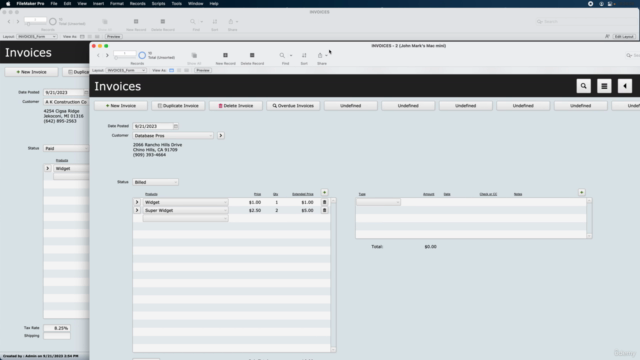Viewport: 640px width, 360px height.
Task: Go to Super Widget product record arrow
Action: 137,210
